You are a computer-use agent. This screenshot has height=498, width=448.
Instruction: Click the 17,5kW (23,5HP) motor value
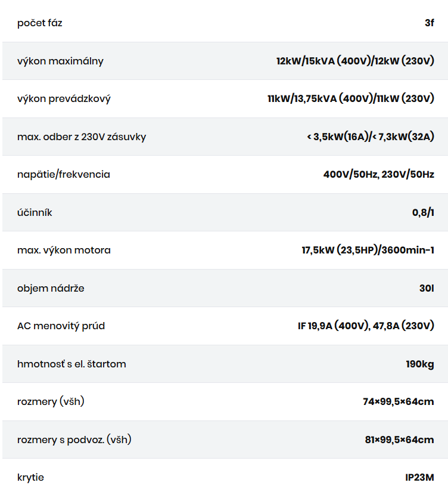(368, 250)
